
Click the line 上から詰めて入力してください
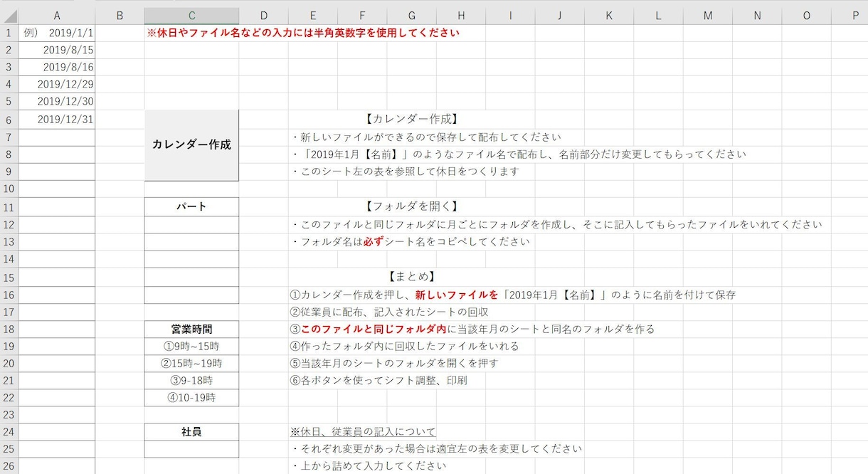369,465
